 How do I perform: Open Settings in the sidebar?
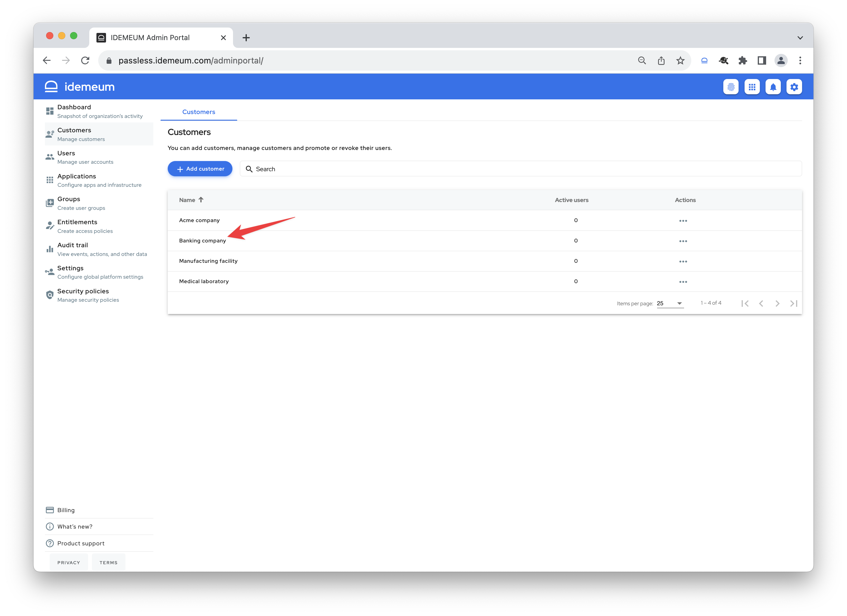point(99,272)
